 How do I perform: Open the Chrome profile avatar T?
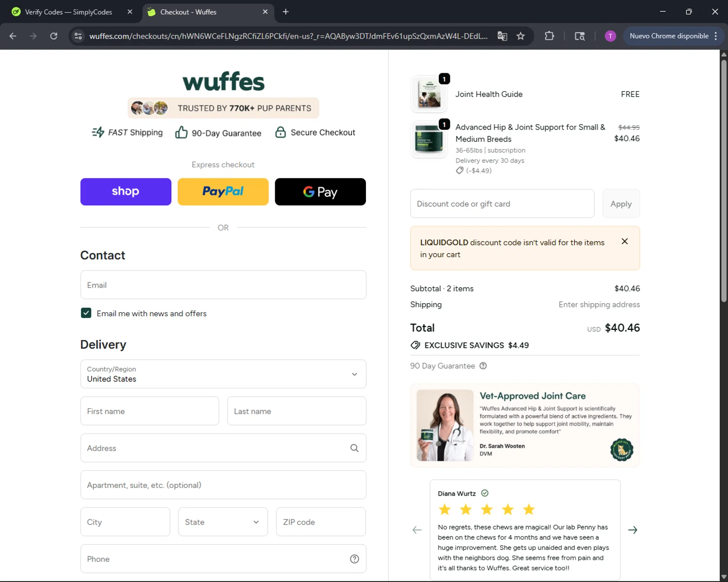(611, 36)
